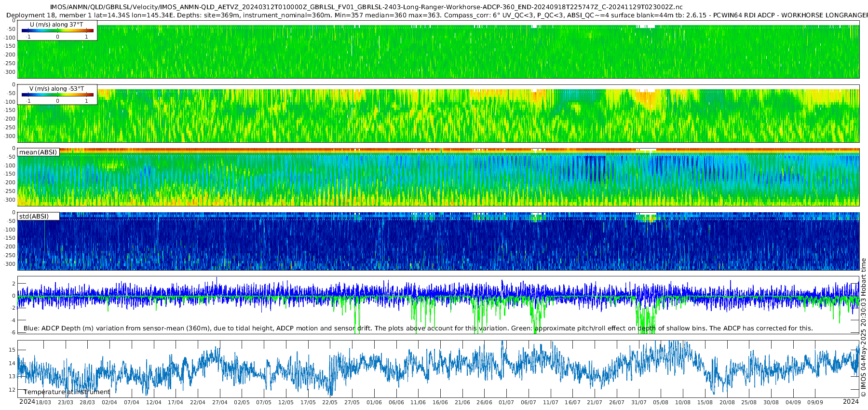Click the V (m/s) along -53°T colorbar
The width and height of the screenshot is (868, 410).
(x=57, y=95)
